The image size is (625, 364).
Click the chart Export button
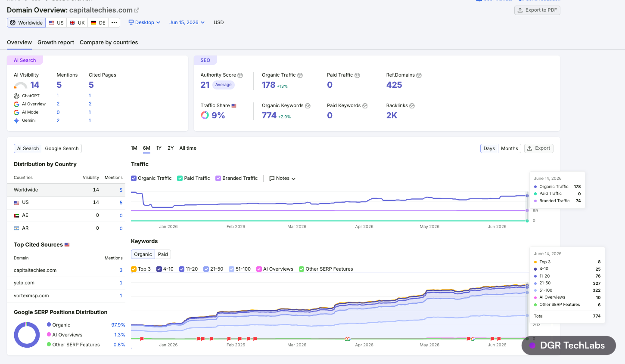pos(539,148)
